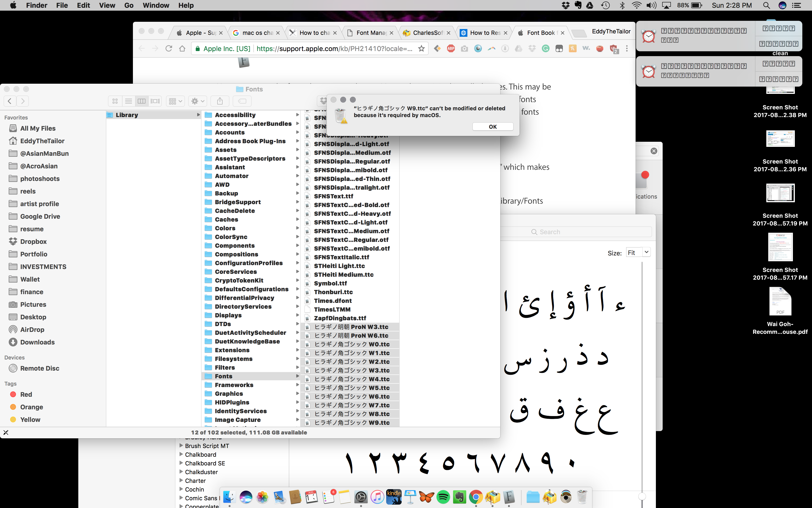Viewport: 812px width, 508px height.
Task: Open the Window menu
Action: 156,5
